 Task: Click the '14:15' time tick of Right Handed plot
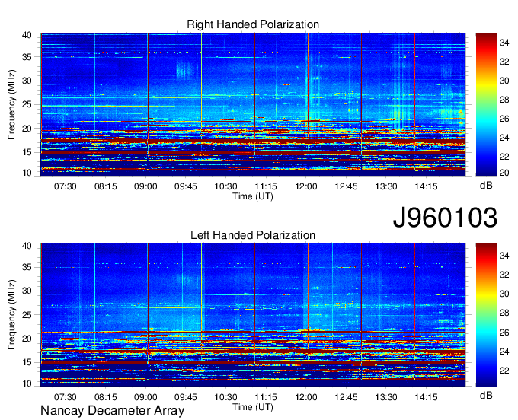click(x=426, y=186)
